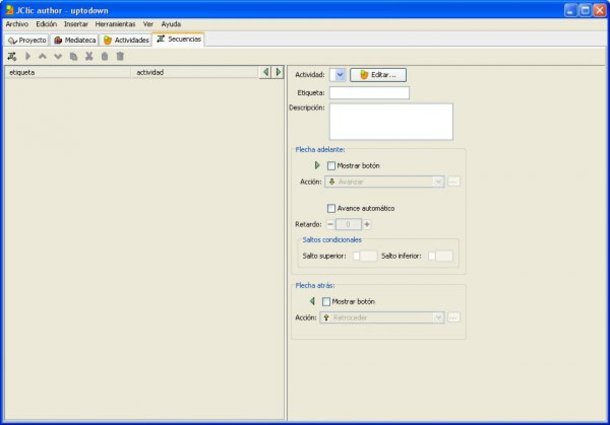Click the actividad column header

click(x=195, y=72)
